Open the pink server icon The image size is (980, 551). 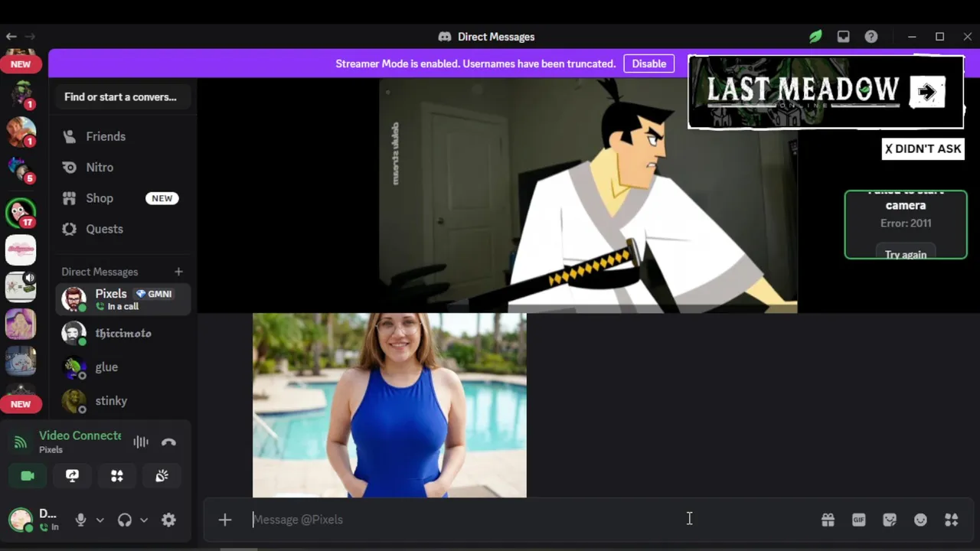(x=21, y=250)
